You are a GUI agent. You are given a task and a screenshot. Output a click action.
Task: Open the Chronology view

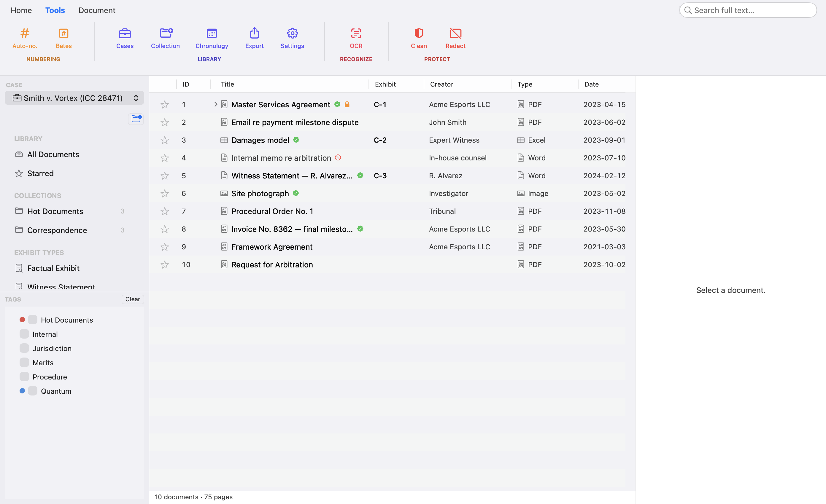pyautogui.click(x=212, y=39)
